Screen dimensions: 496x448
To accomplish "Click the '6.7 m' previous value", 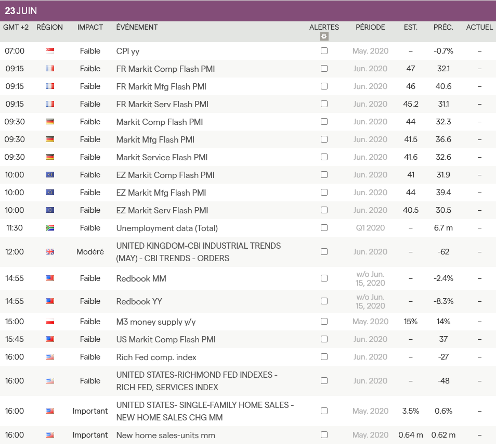I will pyautogui.click(x=443, y=228).
